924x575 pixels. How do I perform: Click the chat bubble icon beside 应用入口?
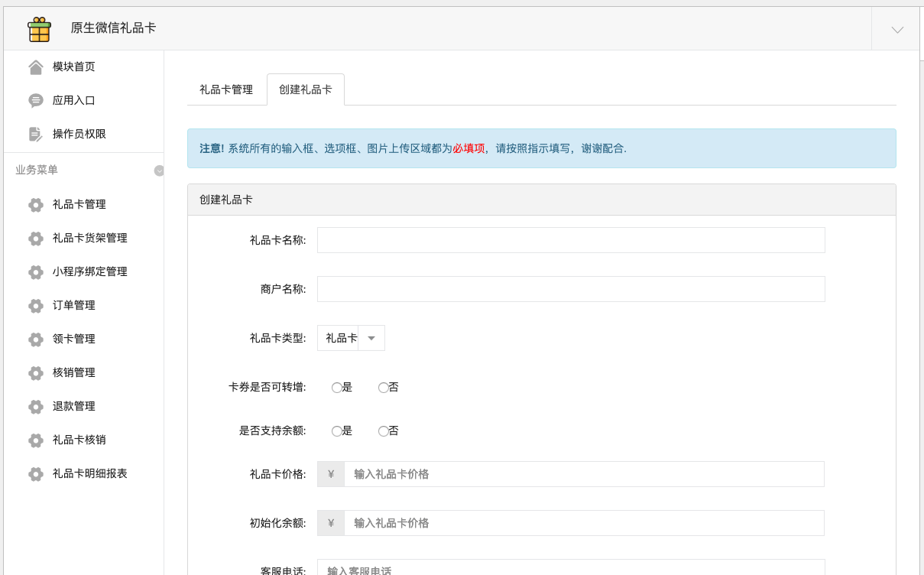[36, 101]
